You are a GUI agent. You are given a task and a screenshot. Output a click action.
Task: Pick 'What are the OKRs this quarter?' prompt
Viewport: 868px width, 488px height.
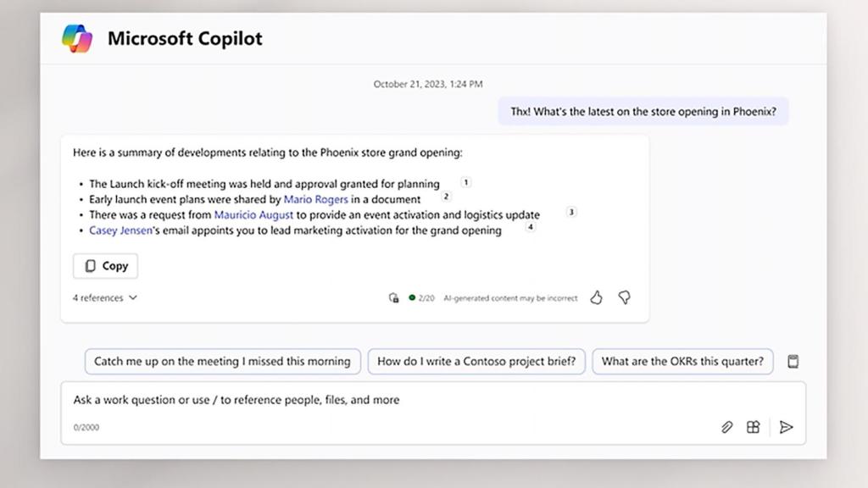(x=682, y=362)
